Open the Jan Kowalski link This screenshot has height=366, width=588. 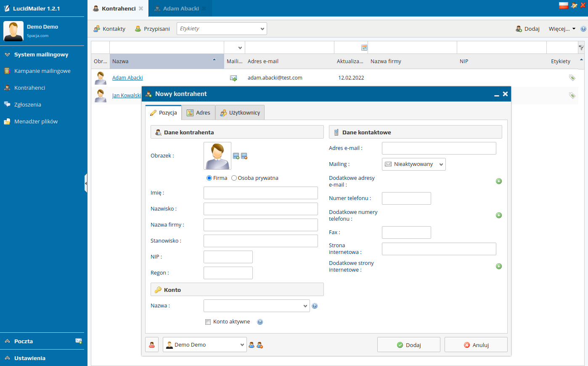coord(127,96)
